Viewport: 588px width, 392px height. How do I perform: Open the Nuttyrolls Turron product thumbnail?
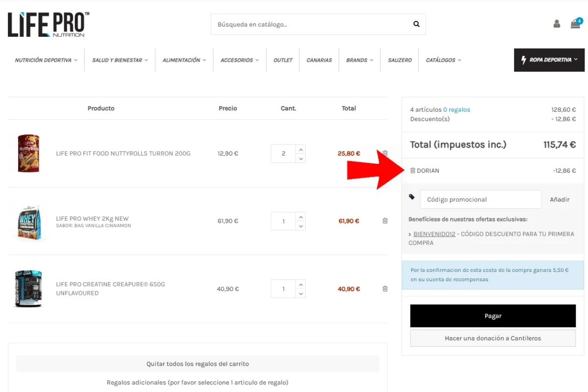(29, 154)
